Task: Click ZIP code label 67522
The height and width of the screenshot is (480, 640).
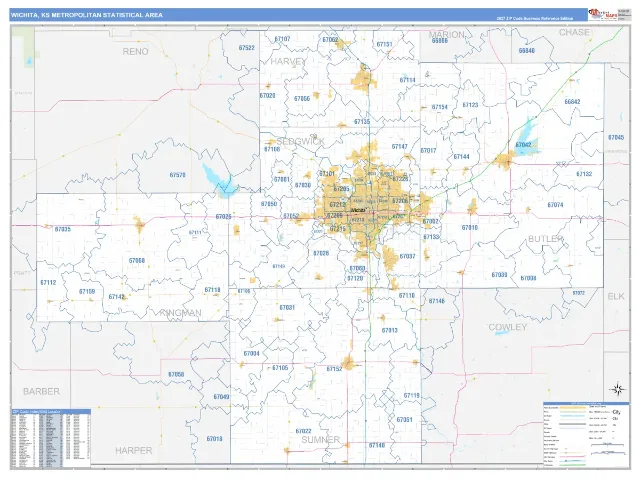Action: pyautogui.click(x=247, y=48)
